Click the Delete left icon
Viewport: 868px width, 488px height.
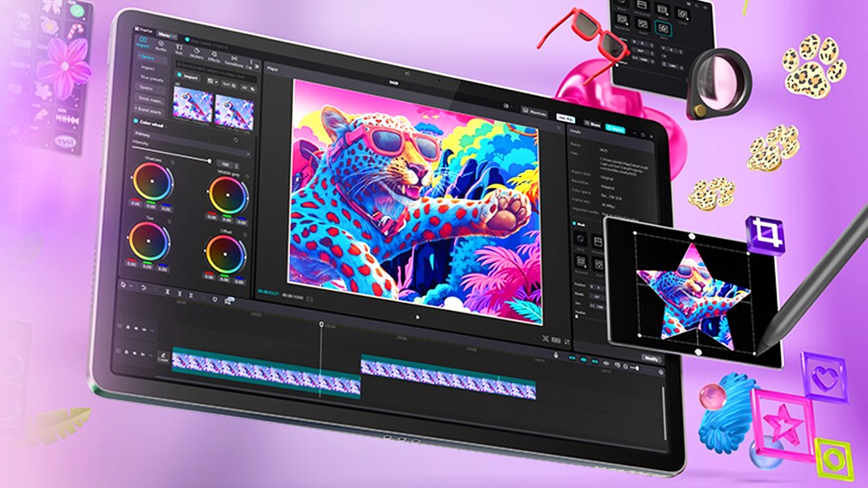[x=179, y=293]
